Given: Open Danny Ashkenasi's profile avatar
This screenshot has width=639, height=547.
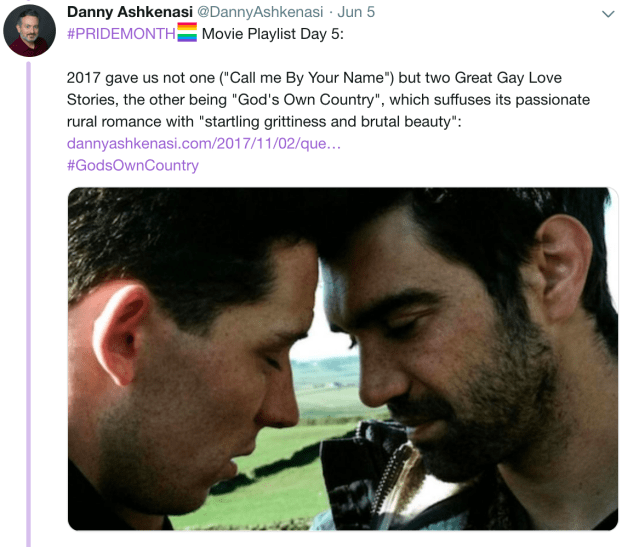Looking at the screenshot, I should 29,31.
